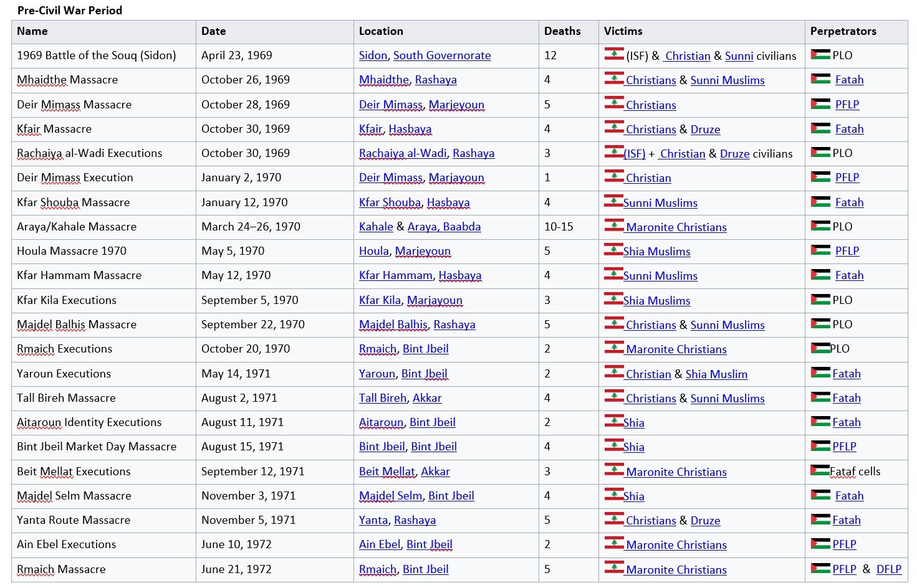
Task: Click Palestinian flag in Aitaroun Identity Executions row
Action: [x=820, y=422]
